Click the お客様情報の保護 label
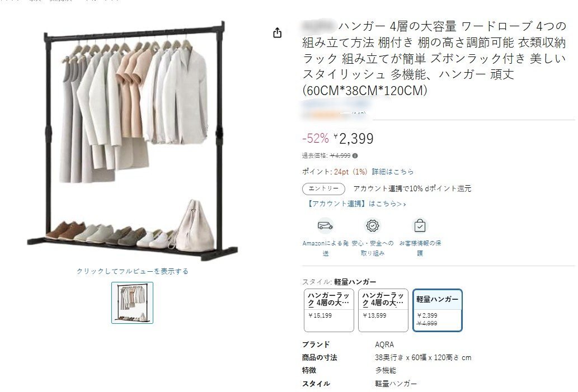 tap(420, 248)
